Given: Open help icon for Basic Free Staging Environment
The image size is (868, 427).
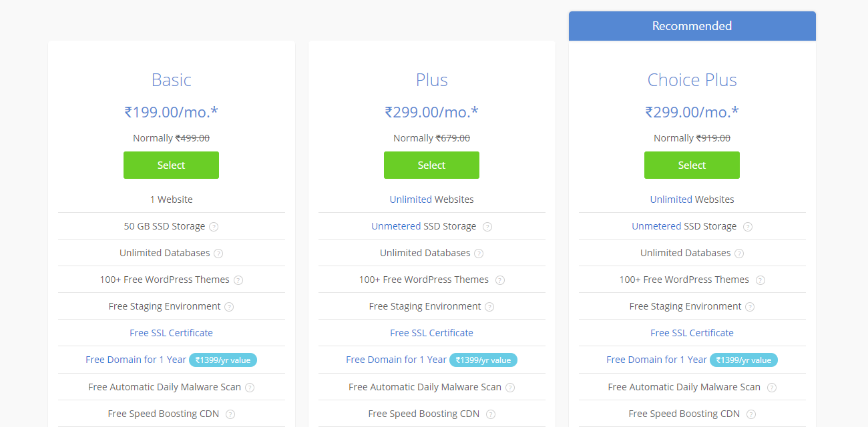Looking at the screenshot, I should point(229,307).
